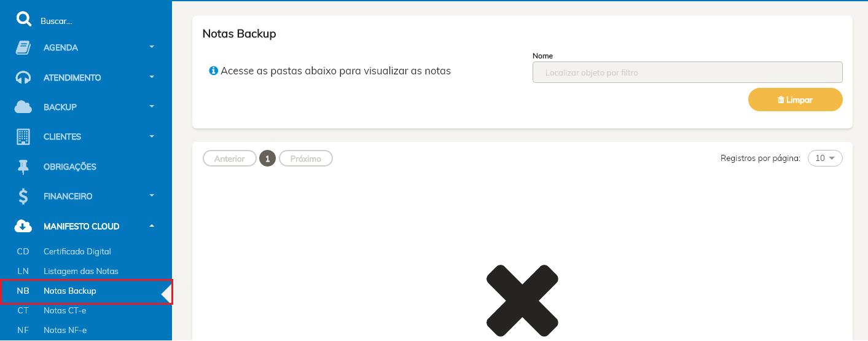Select the Atendimento headset icon

23,77
